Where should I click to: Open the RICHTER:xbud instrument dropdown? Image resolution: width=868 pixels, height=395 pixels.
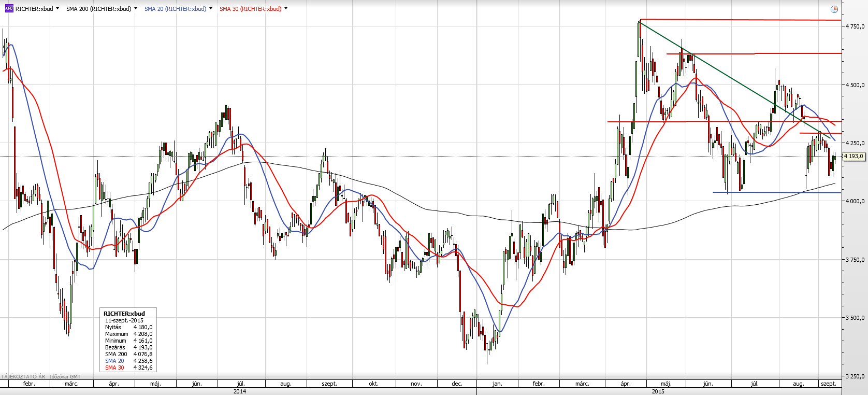(x=57, y=9)
